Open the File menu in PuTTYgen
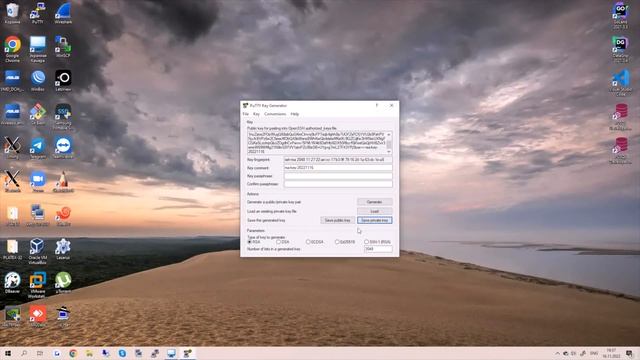The width and height of the screenshot is (640, 360). [245, 114]
